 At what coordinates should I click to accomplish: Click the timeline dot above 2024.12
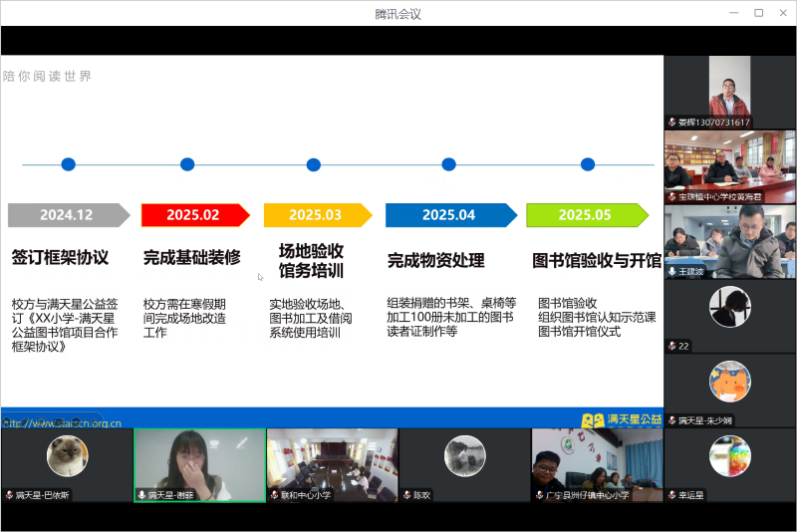coord(68,164)
